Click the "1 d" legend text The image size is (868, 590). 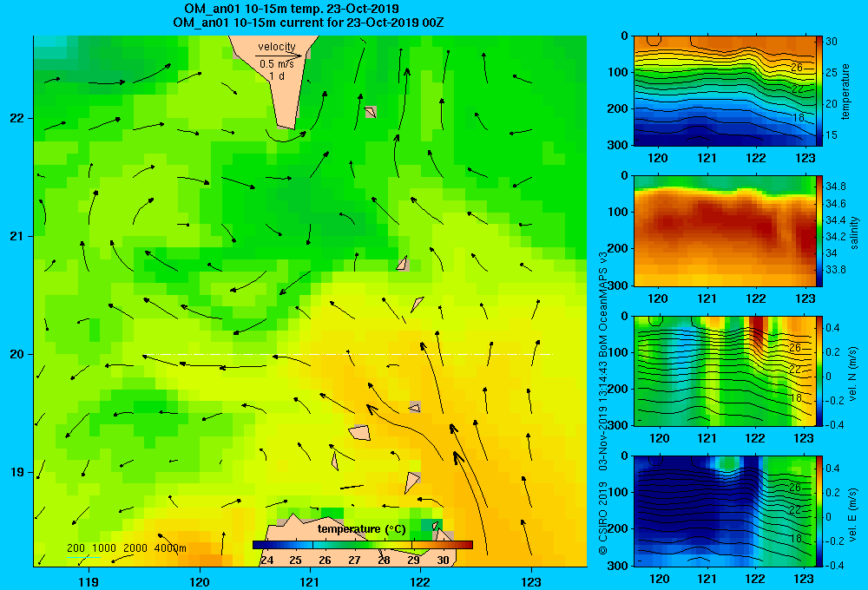(x=277, y=75)
